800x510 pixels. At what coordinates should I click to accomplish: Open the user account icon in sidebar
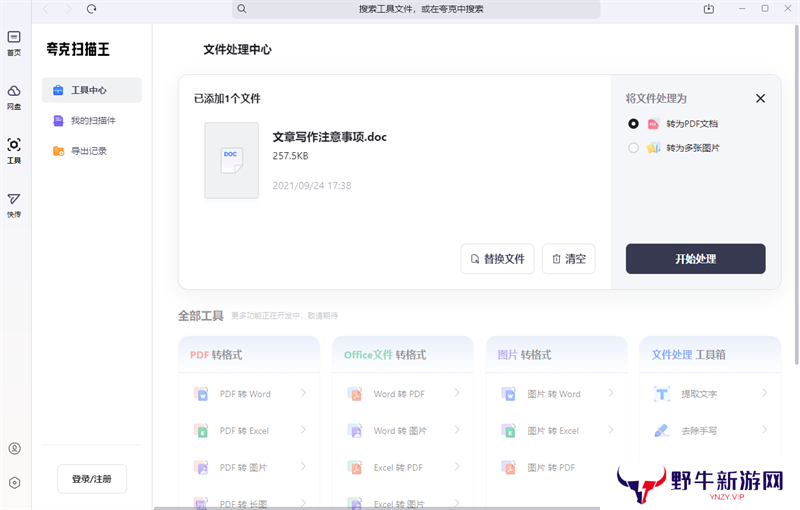(14, 448)
